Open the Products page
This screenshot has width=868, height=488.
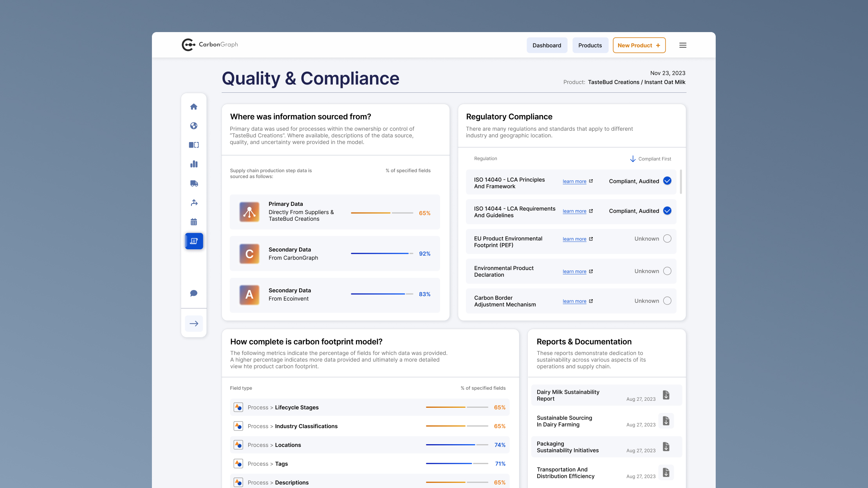(x=590, y=45)
